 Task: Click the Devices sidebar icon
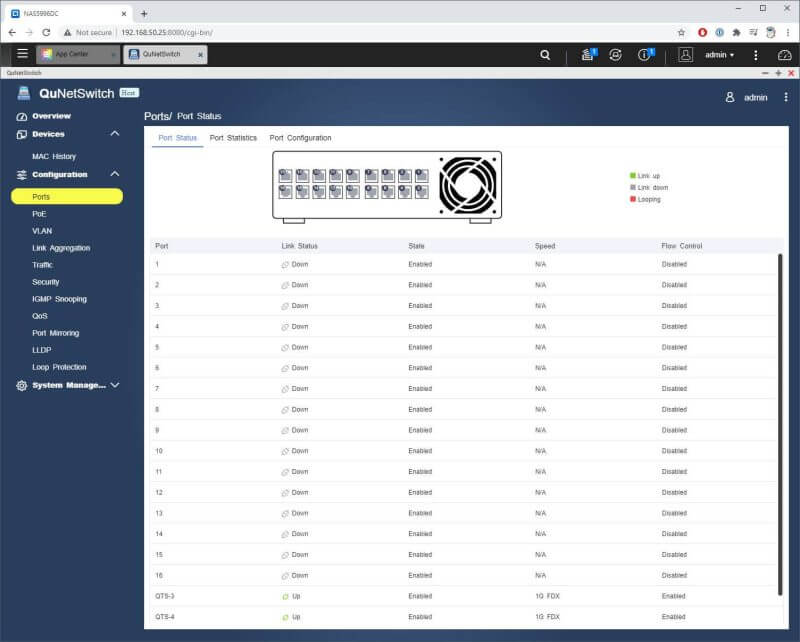[21, 134]
